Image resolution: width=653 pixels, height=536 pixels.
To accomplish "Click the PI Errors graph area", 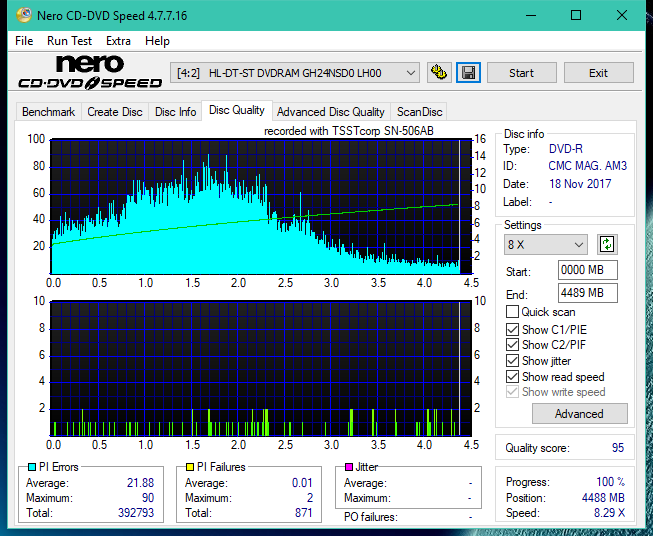I will pyautogui.click(x=261, y=207).
